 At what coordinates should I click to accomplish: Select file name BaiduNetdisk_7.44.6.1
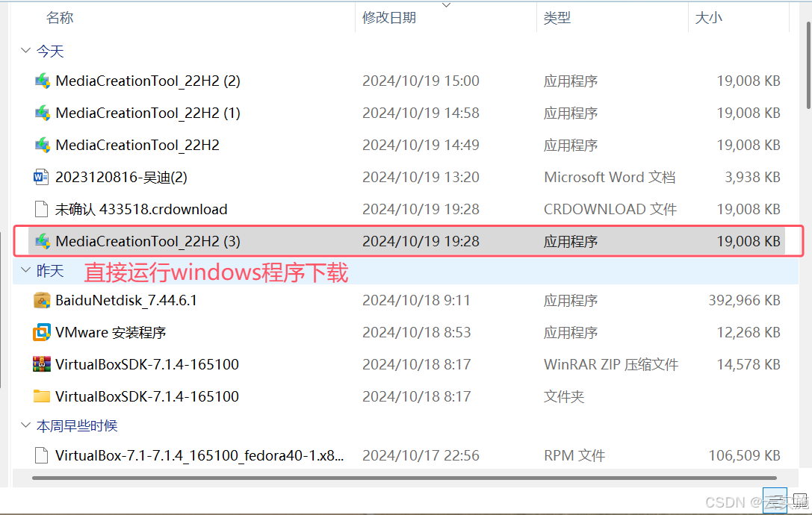point(125,300)
